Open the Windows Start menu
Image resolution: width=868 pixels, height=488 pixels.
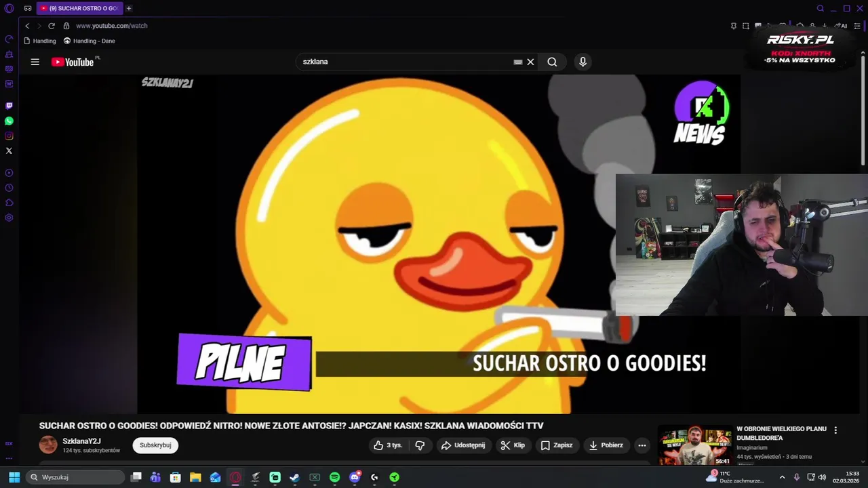14,477
